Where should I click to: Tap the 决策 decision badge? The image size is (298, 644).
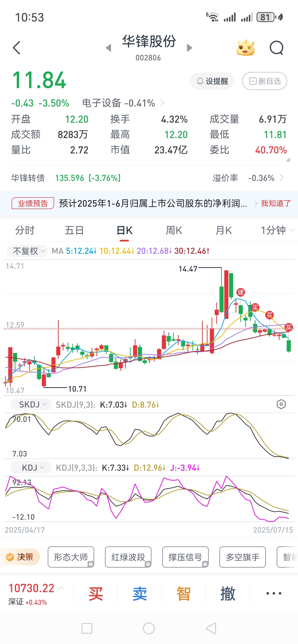(20, 557)
